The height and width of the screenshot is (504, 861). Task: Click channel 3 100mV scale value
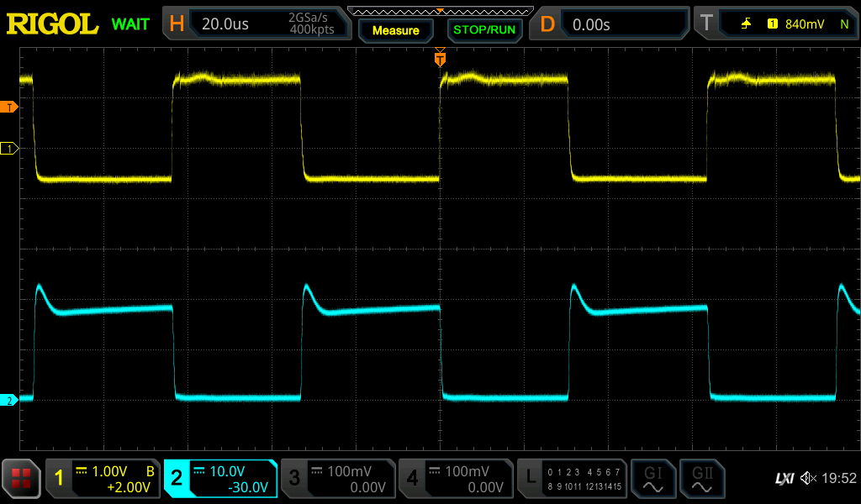coord(349,471)
